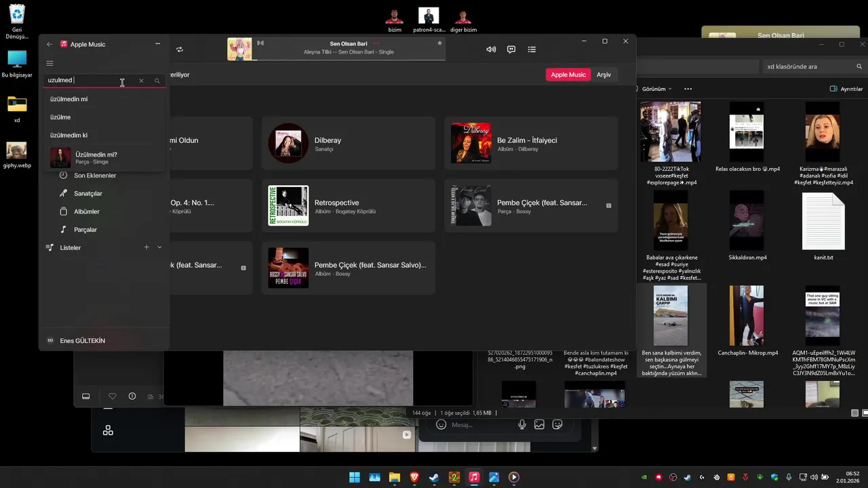The width and height of the screenshot is (868, 488).
Task: Collapse the Listeler section chevron
Action: click(159, 247)
